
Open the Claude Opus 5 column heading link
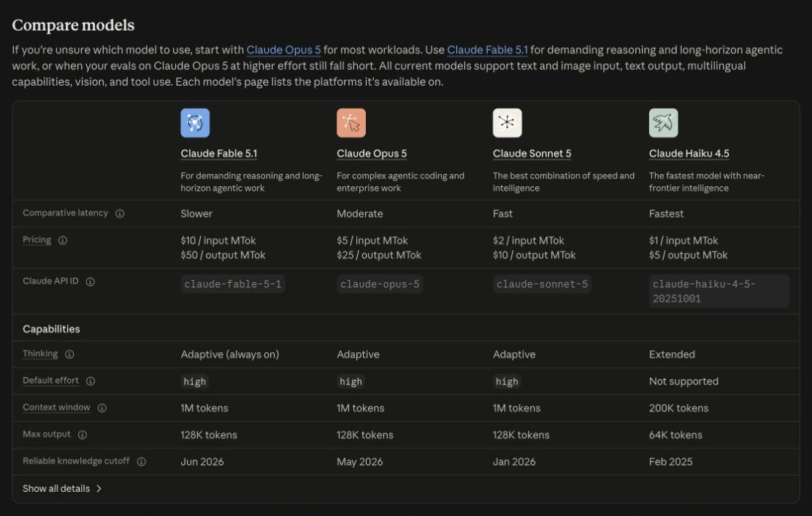(x=372, y=153)
